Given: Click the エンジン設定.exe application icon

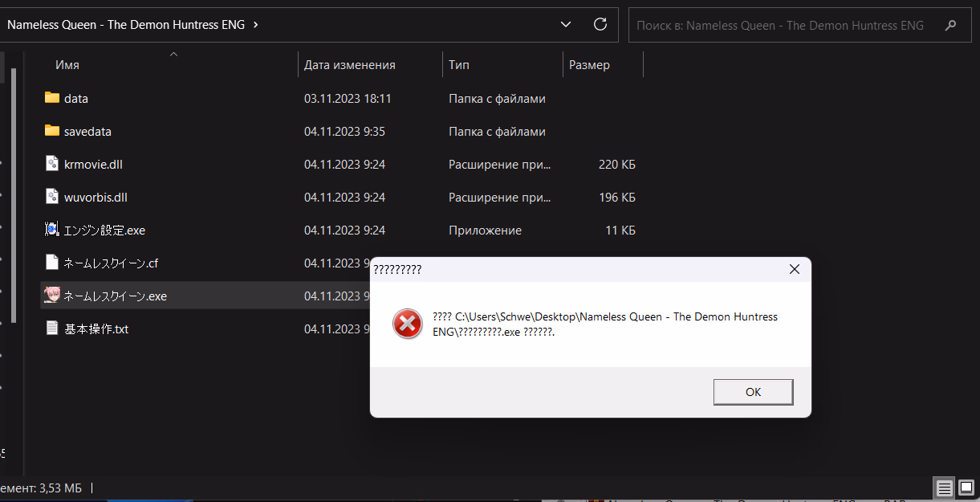Looking at the screenshot, I should coord(52,230).
